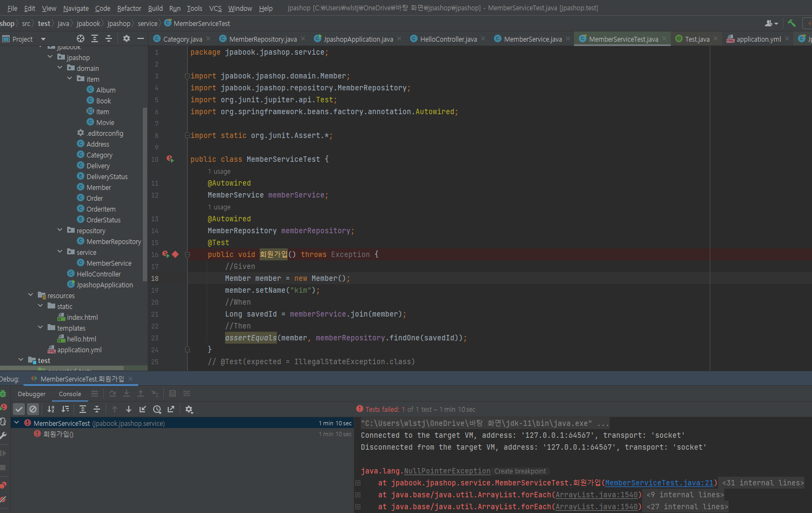Click import test results icon
The image size is (812, 513).
pos(143,409)
